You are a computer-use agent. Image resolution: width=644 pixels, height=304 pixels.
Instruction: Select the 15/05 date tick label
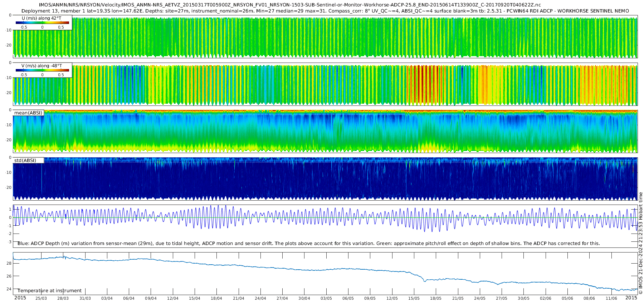(414, 298)
